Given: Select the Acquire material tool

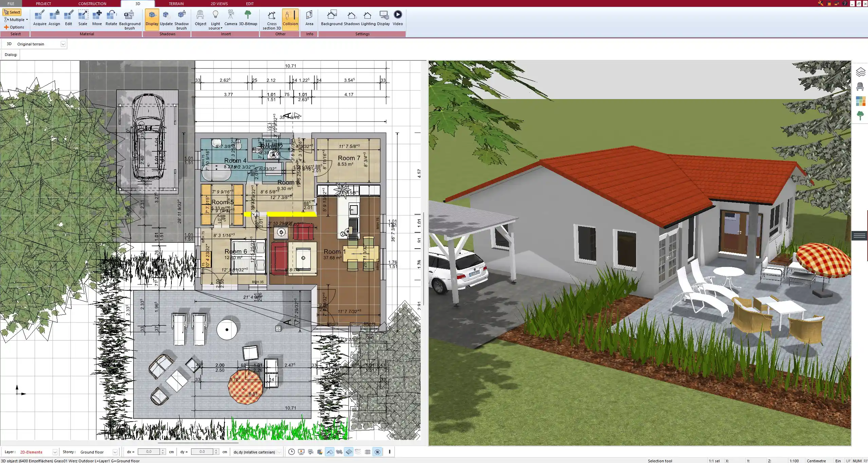Looking at the screenshot, I should tap(40, 18).
